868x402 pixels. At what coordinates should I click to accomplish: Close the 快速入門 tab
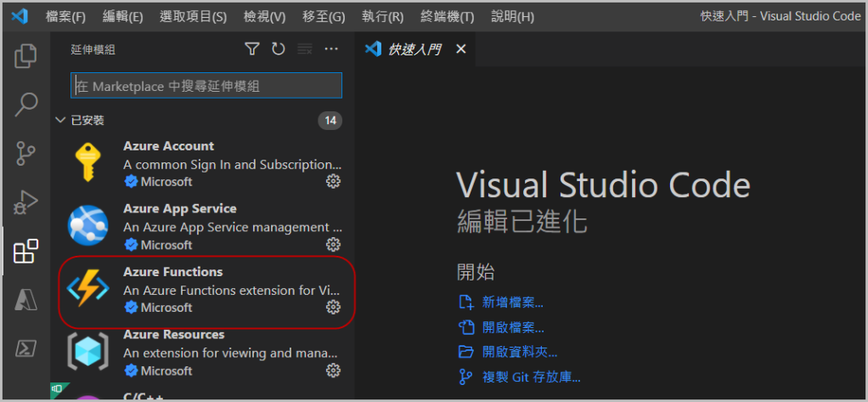pyautogui.click(x=461, y=49)
